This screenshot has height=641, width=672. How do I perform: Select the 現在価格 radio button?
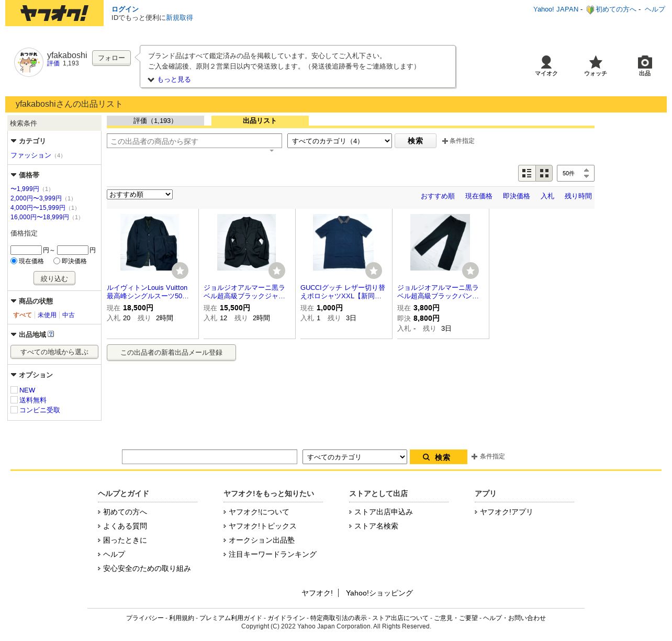click(x=14, y=261)
